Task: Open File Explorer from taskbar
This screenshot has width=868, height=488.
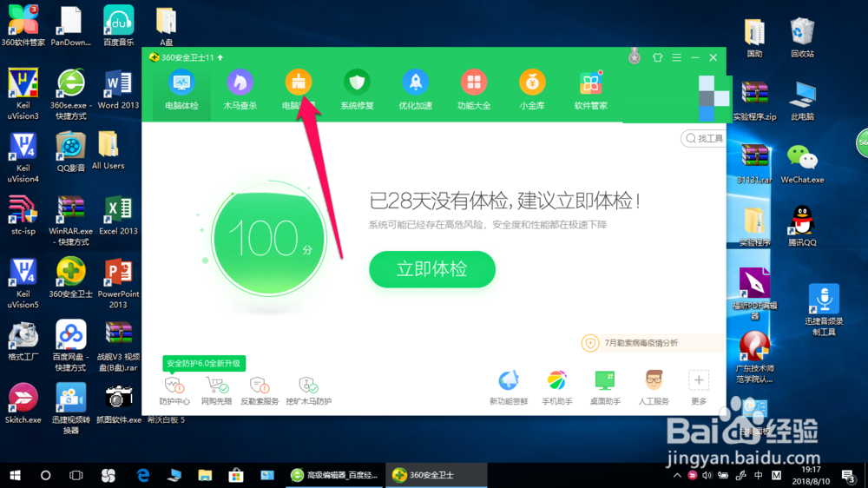Action: point(205,475)
